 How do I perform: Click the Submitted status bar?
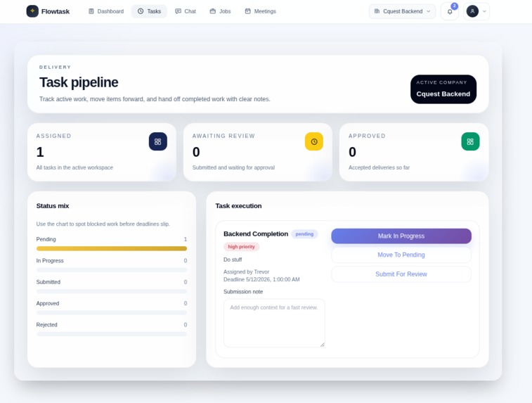pos(112,291)
